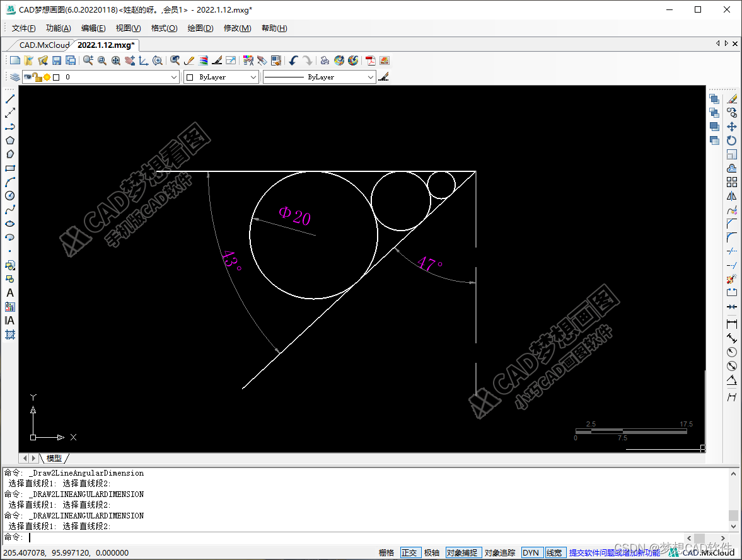The height and width of the screenshot is (560, 742).
Task: Toggle 对象追踪 object tracking
Action: pos(500,552)
